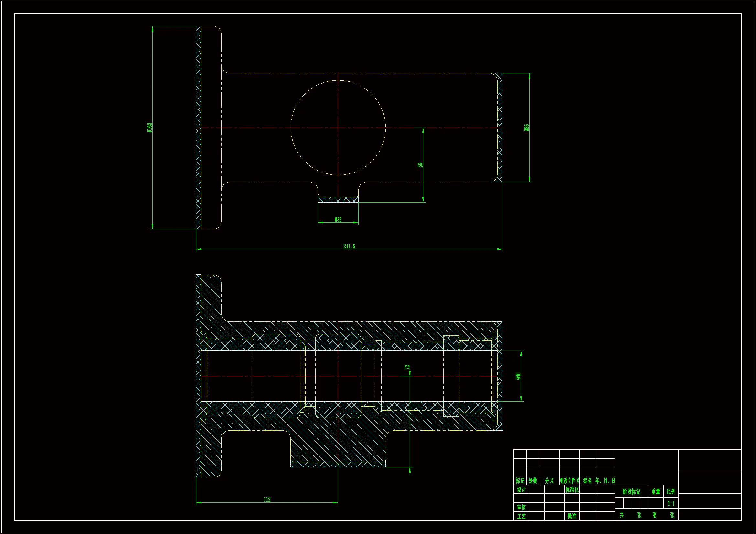This screenshot has width=756, height=534.
Task: Click the 112 horizontal dimension text
Action: click(x=267, y=499)
